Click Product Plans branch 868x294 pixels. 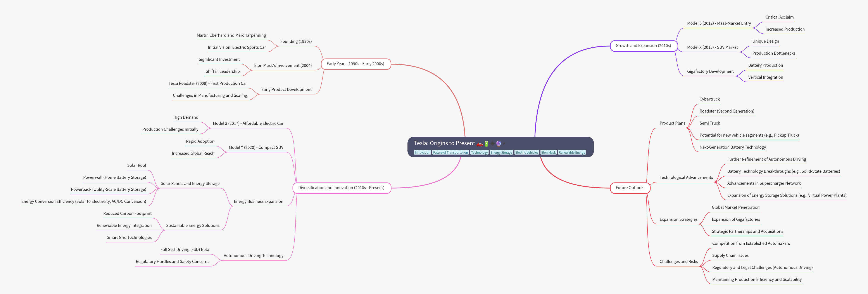(672, 124)
